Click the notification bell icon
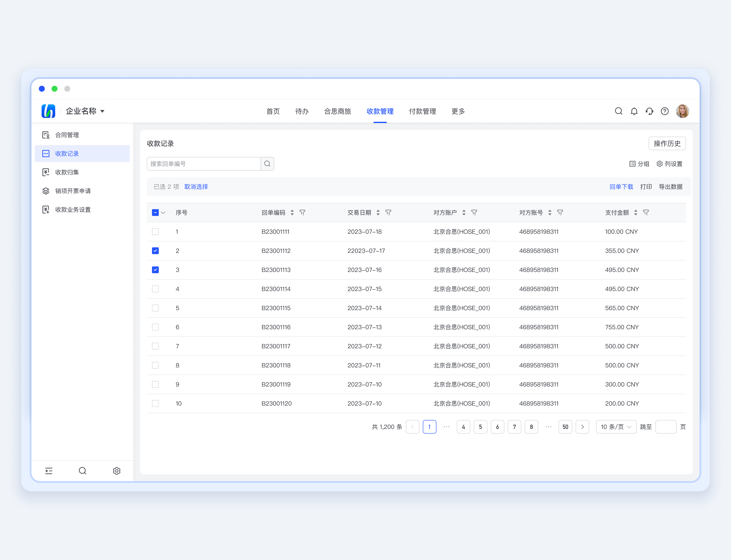Viewport: 731px width, 560px height. coord(634,111)
